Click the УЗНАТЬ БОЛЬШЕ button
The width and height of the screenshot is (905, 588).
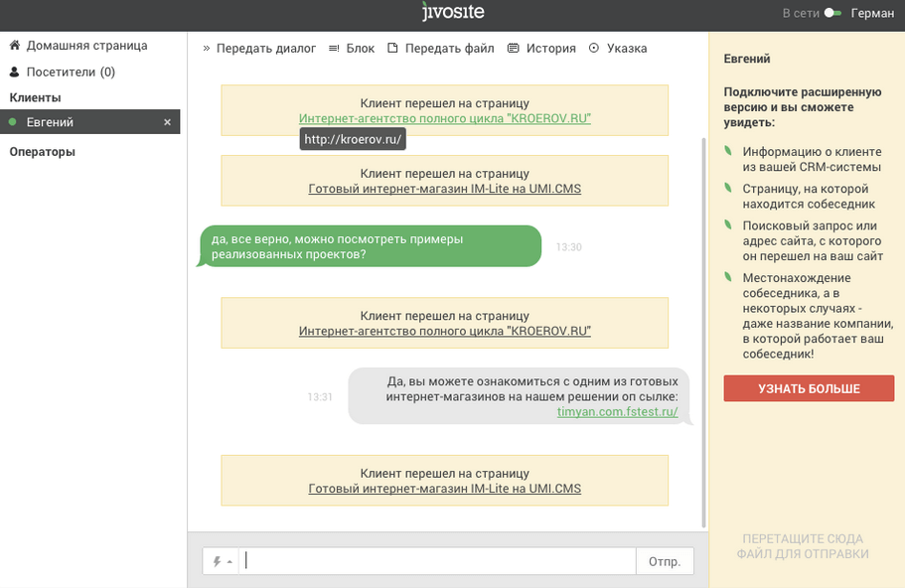(x=809, y=388)
